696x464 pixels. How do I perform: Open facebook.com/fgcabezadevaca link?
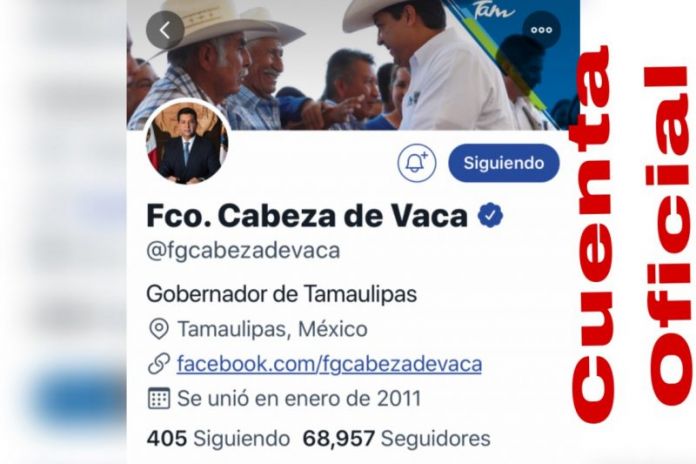point(329,364)
